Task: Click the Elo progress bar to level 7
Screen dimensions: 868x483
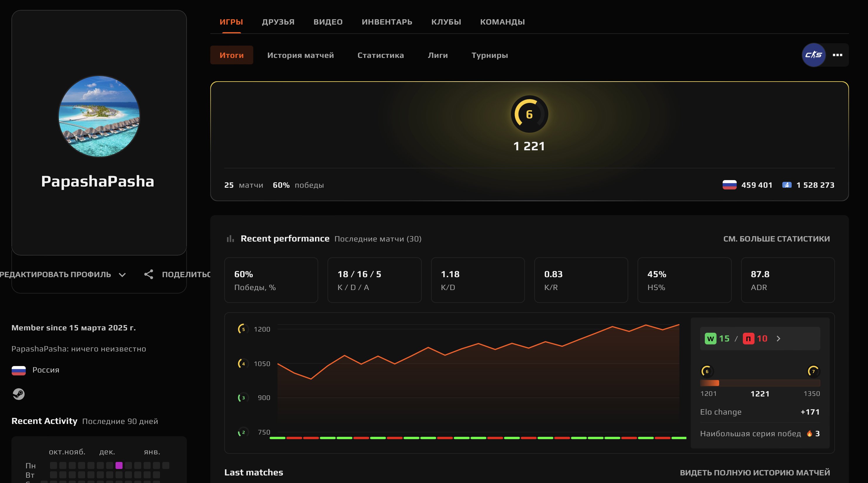Action: point(760,383)
